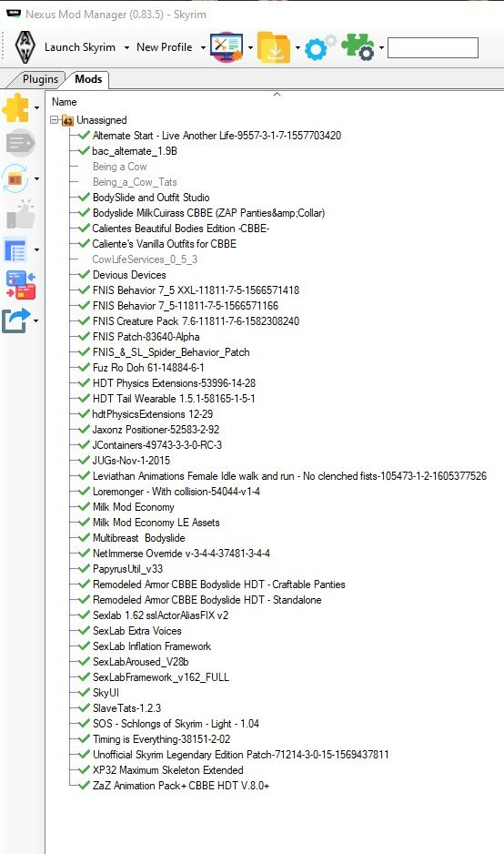Click the Nexus Mod Manager title bar icon
504x854 pixels.
click(x=13, y=14)
